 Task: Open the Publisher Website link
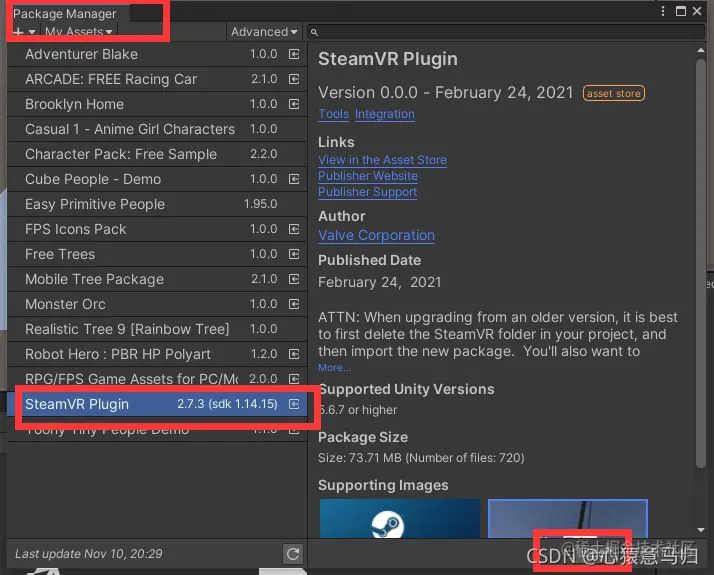tap(368, 176)
